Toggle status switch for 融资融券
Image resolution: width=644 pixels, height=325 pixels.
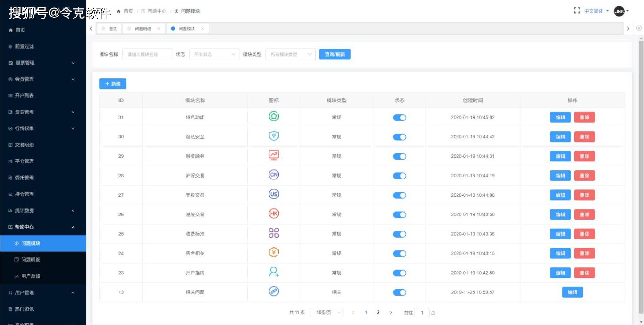tap(399, 156)
